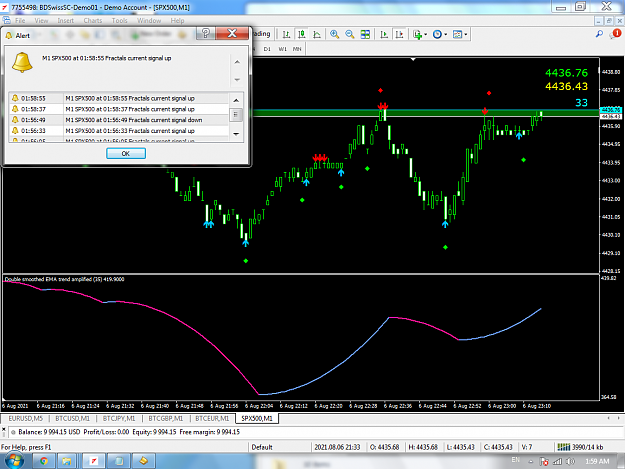
Task: Open the Insert menu
Action: pos(65,20)
